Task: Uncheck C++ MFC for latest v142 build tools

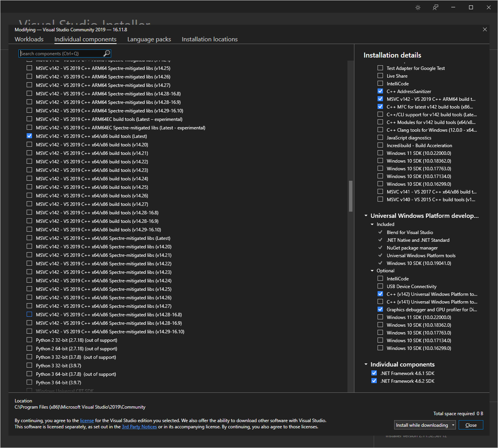Action: tap(380, 107)
